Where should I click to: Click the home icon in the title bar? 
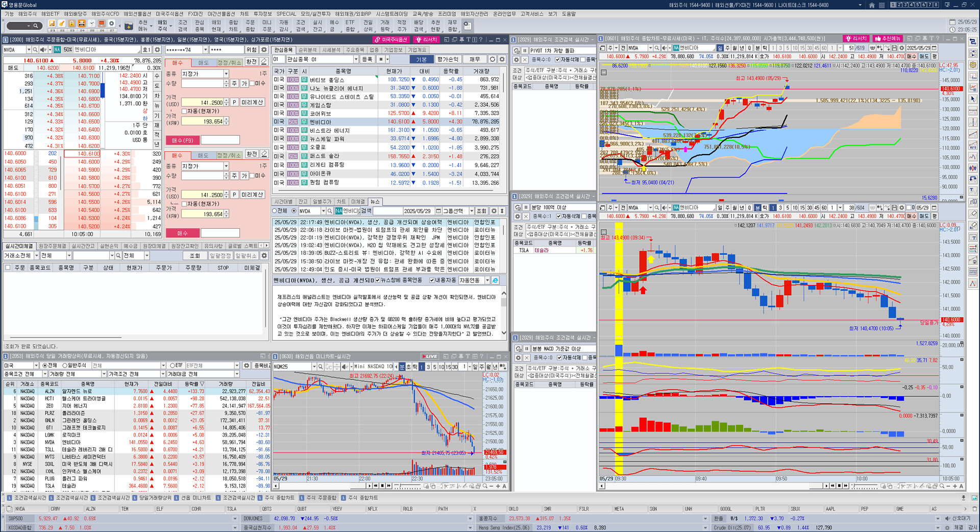click(x=872, y=5)
